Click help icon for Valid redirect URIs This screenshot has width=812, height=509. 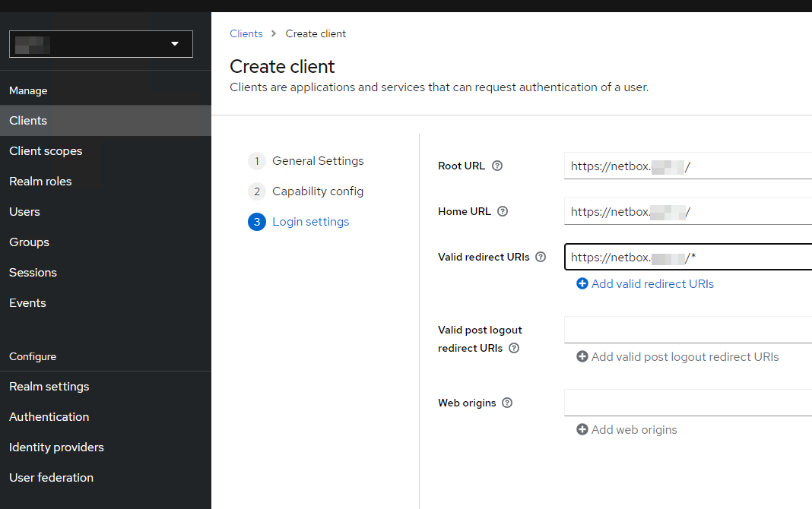click(541, 257)
